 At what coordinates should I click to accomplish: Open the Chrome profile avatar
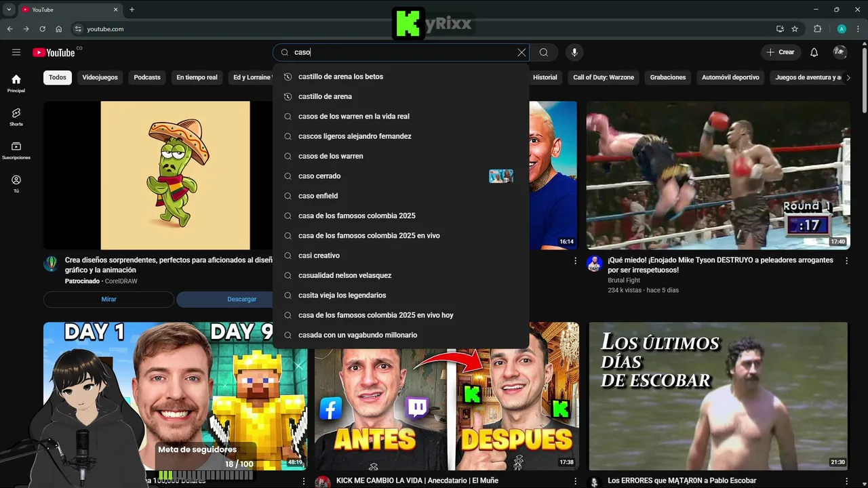click(x=842, y=29)
